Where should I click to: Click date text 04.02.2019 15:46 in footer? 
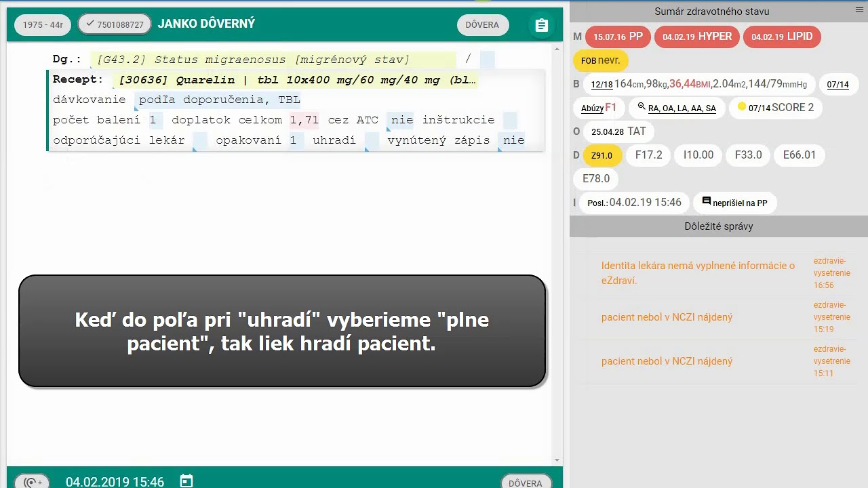[115, 482]
